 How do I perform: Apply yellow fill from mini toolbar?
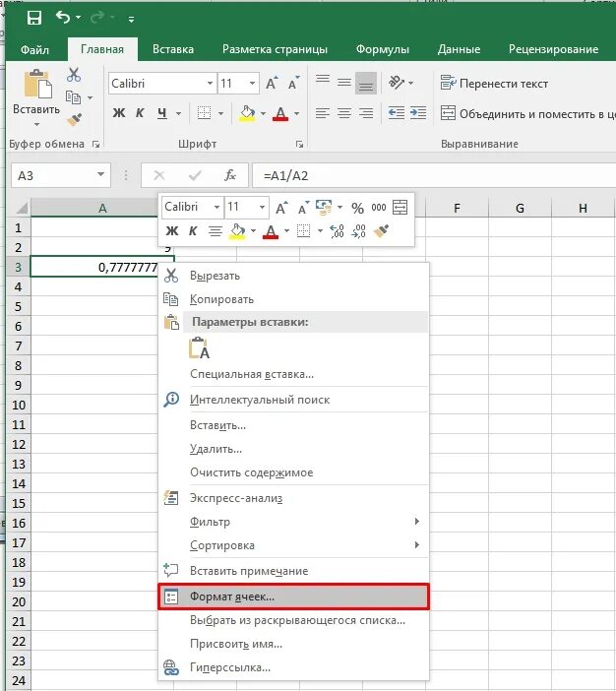(x=237, y=231)
